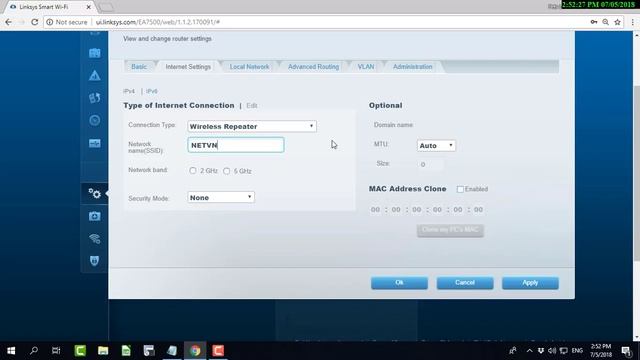Click the Ok button

pyautogui.click(x=399, y=283)
